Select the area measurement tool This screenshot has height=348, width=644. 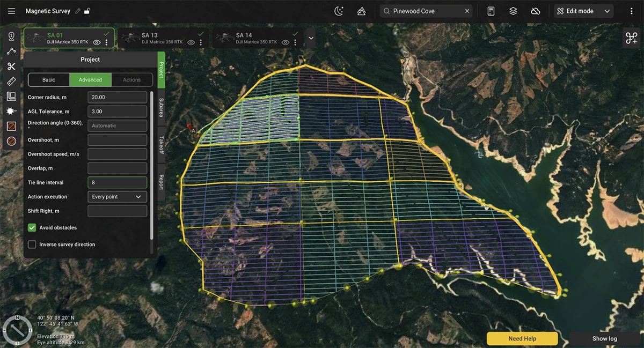tap(11, 97)
